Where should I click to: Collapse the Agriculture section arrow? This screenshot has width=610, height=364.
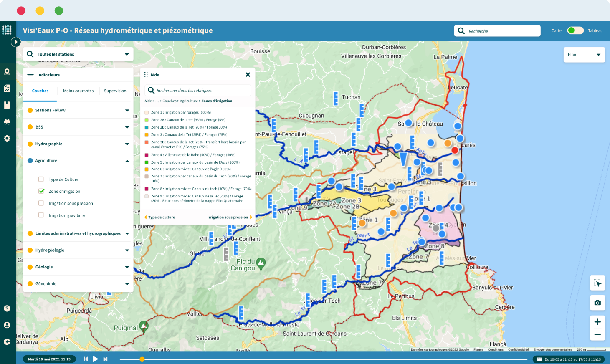pyautogui.click(x=127, y=161)
